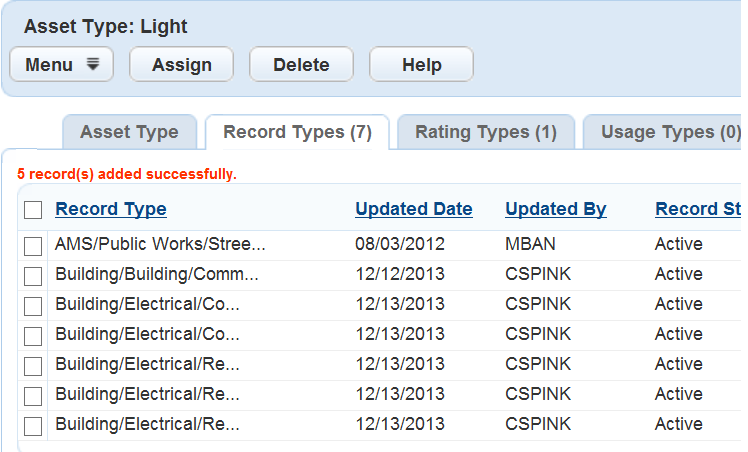Click the 08/03/2012 updated date cell
Viewport: 748px width, 452px height.
point(400,244)
